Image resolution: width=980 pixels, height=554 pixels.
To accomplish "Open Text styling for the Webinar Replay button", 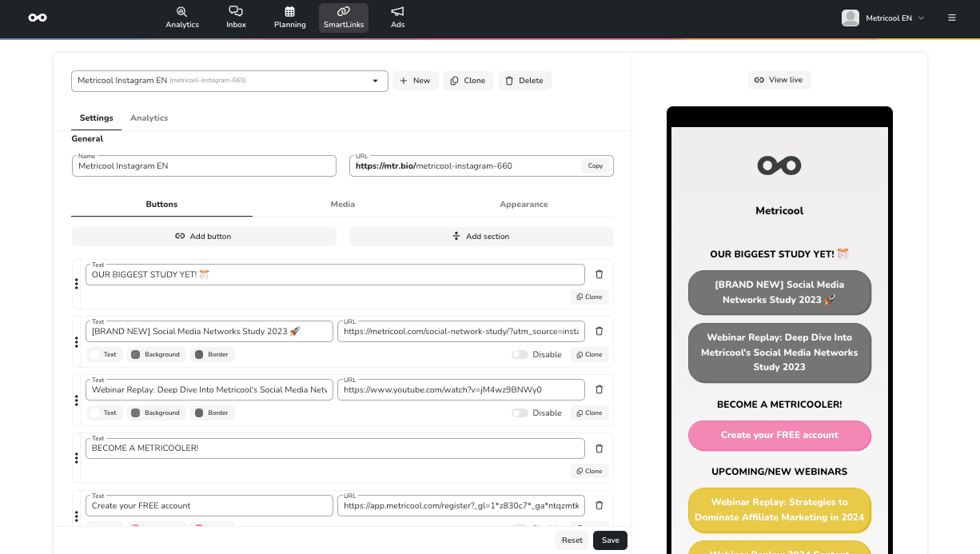I will 104,413.
